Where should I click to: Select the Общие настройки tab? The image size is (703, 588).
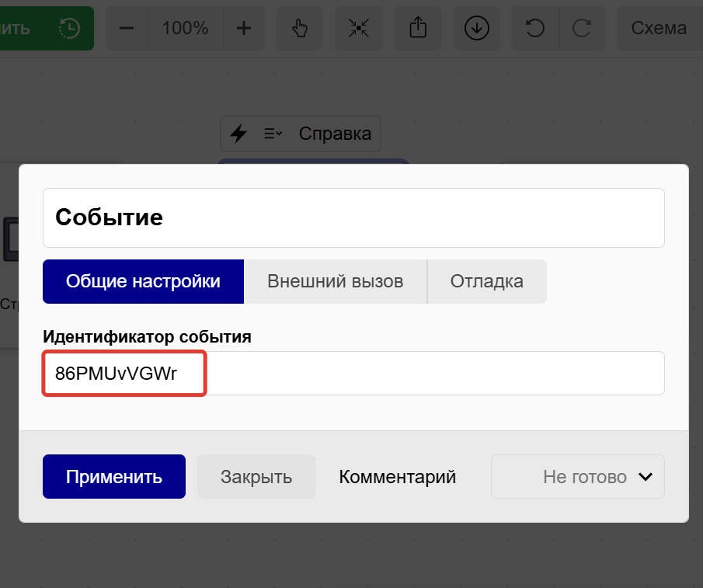click(143, 281)
